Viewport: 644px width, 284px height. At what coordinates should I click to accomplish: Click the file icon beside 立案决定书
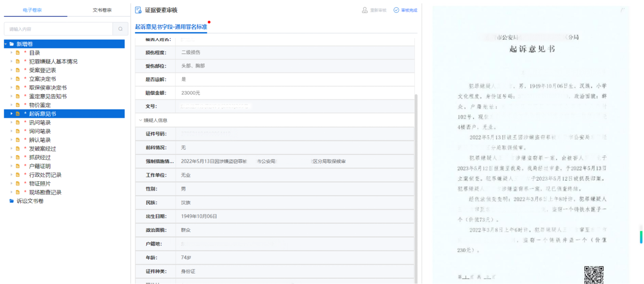tap(18, 79)
